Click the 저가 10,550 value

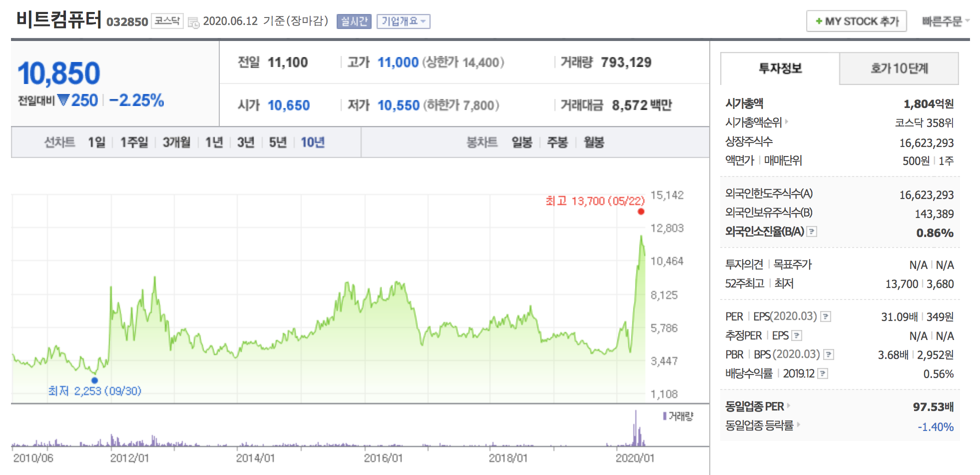coord(399,105)
